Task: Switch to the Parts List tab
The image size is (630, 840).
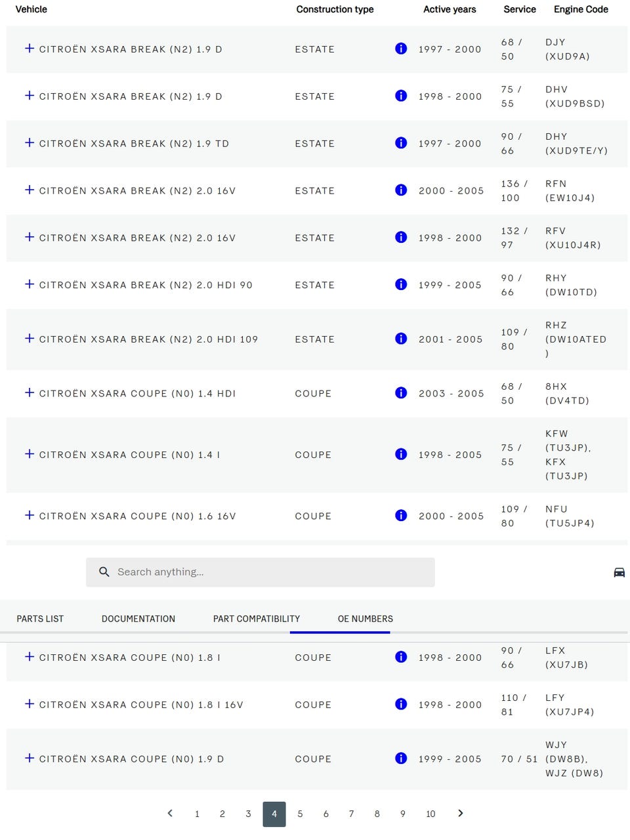Action: pos(40,619)
